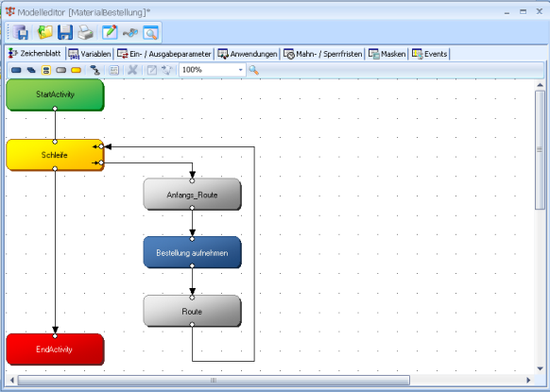The image size is (550, 392).
Task: Click the save to database icon
Action: 21,33
